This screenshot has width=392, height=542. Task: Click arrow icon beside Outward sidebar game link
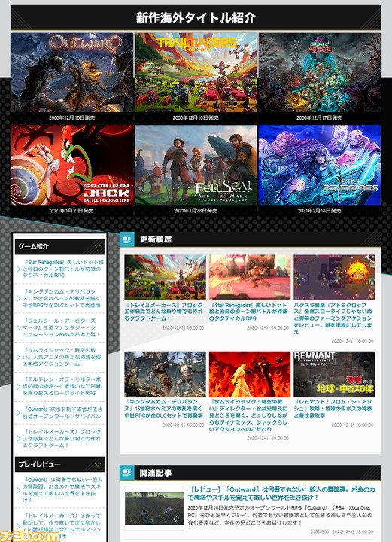tap(19, 413)
